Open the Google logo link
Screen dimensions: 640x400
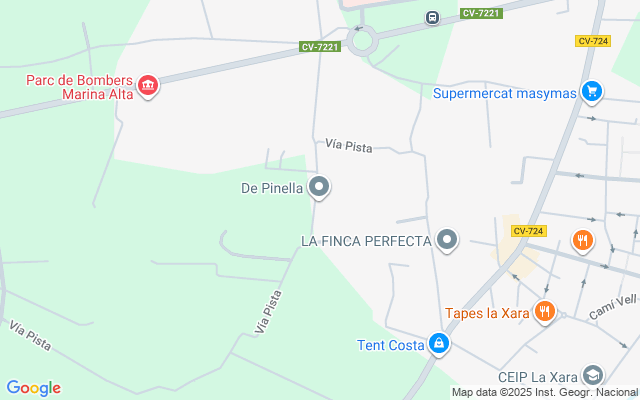[33, 388]
